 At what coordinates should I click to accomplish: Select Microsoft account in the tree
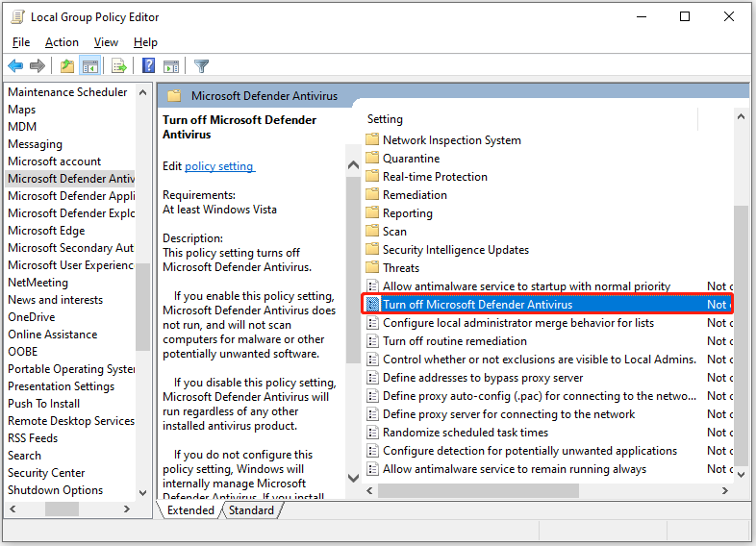point(55,161)
